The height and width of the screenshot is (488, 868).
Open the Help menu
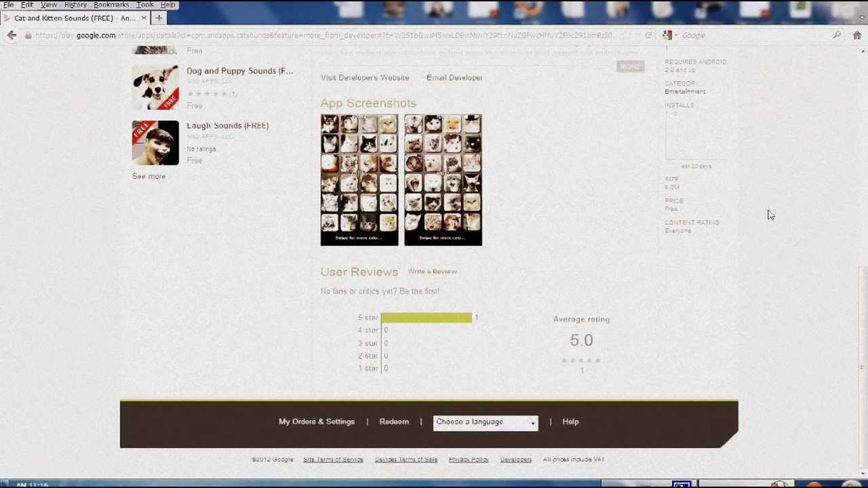pyautogui.click(x=168, y=4)
